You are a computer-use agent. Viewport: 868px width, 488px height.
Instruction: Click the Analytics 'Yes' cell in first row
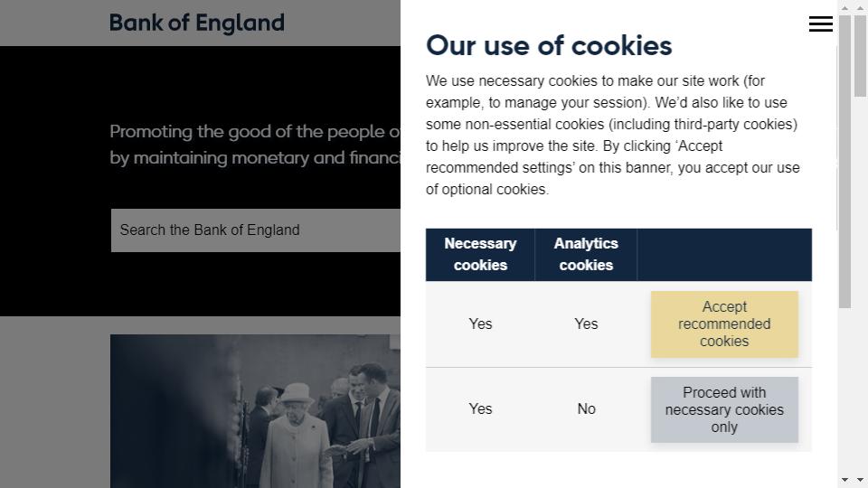click(x=586, y=324)
